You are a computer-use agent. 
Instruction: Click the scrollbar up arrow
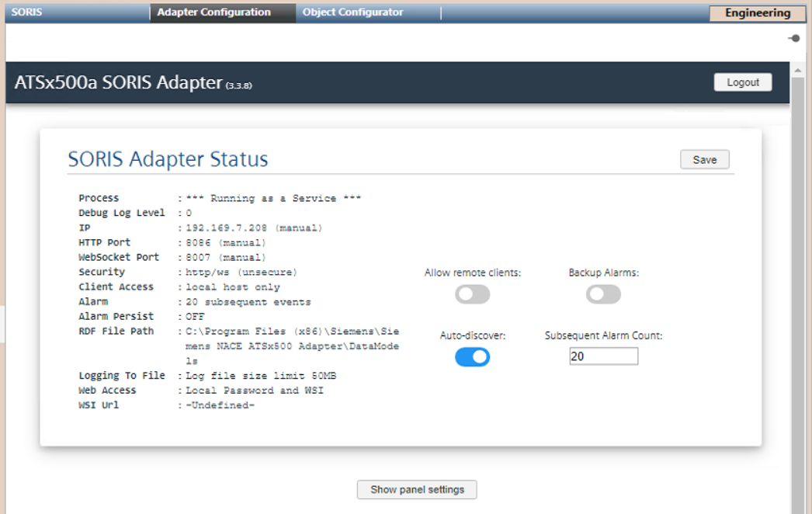798,70
